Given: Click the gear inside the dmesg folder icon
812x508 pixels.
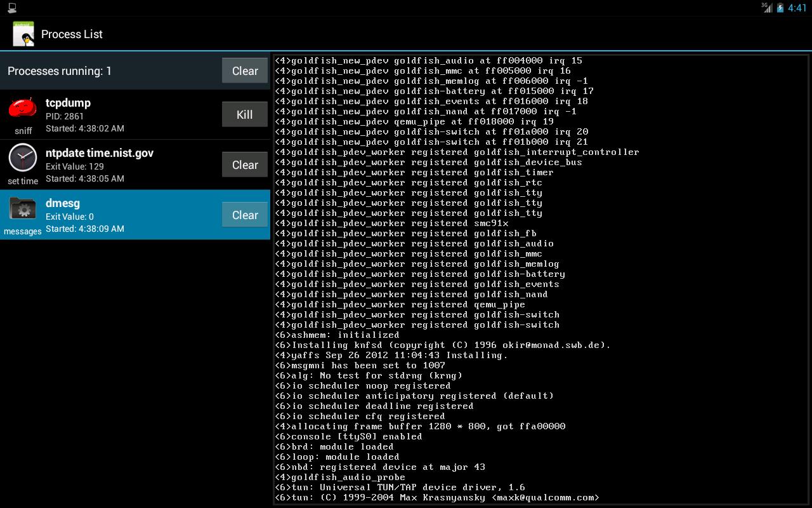Looking at the screenshot, I should point(24,210).
